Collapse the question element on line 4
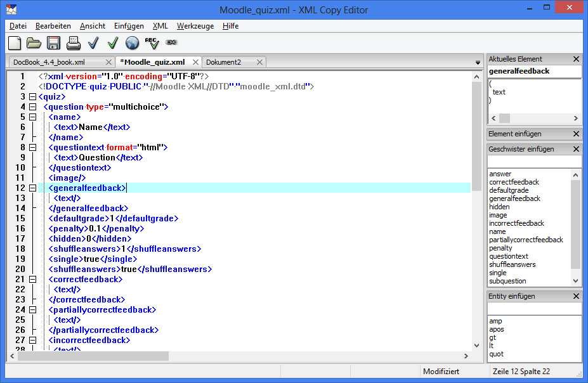Image resolution: width=588 pixels, height=383 pixels. [x=32, y=107]
